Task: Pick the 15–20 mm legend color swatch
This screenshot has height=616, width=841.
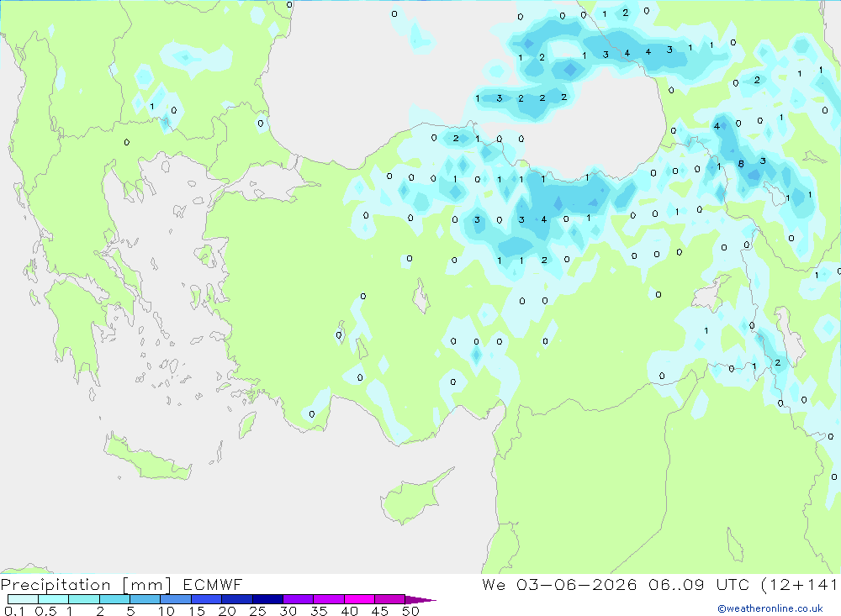Action: tap(207, 599)
